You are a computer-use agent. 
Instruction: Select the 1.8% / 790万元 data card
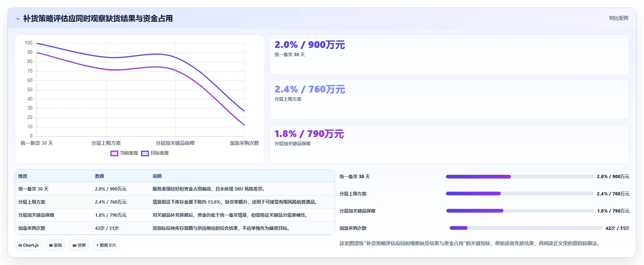(x=449, y=144)
